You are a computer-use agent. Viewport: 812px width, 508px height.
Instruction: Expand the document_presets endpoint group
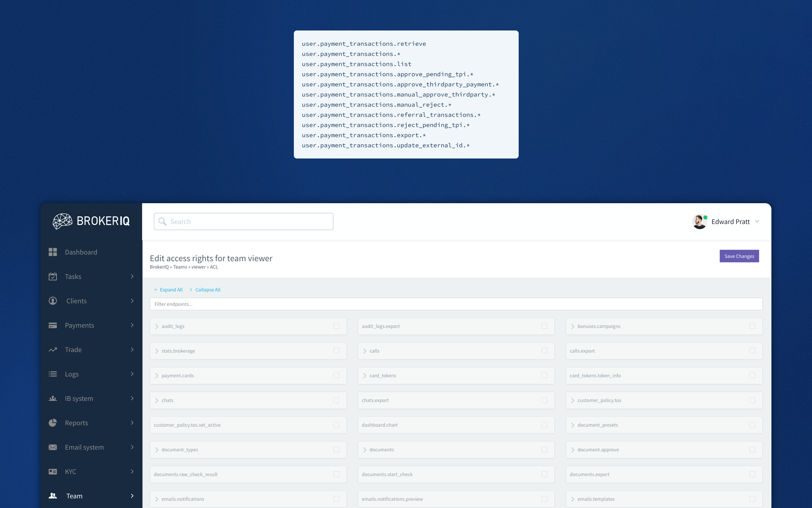(x=573, y=425)
